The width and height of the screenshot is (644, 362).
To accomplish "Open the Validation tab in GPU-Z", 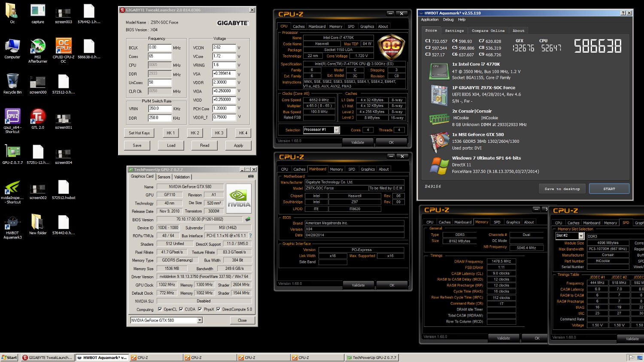I will point(182,177).
